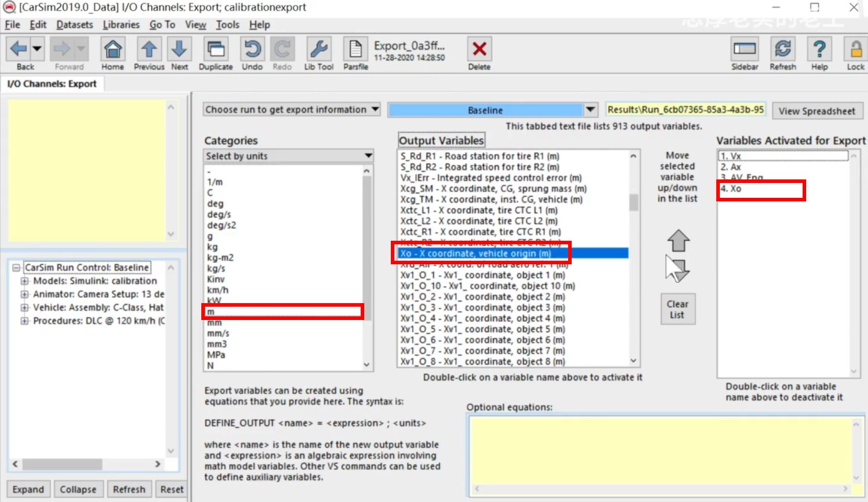Open 'Choose run to get export information' dropdown
Image resolution: width=868 pixels, height=502 pixels.
pyautogui.click(x=292, y=109)
